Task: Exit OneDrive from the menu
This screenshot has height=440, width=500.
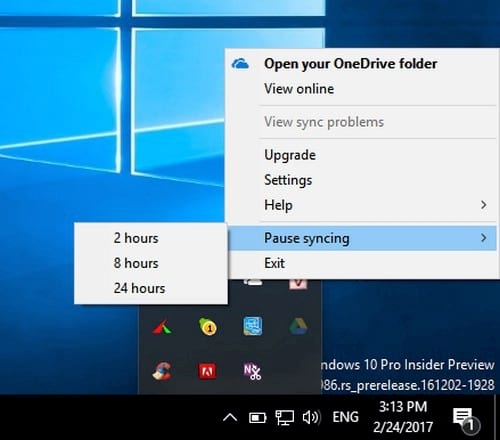Action: (362, 263)
